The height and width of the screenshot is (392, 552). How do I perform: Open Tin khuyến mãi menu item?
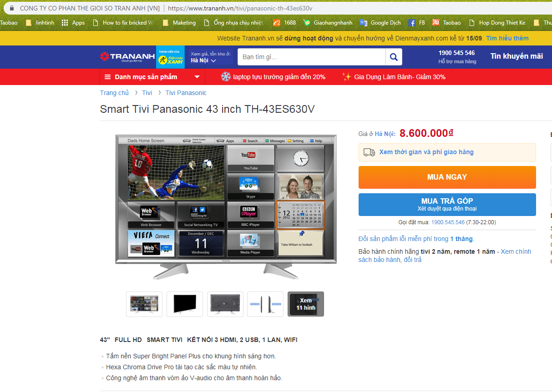point(517,56)
